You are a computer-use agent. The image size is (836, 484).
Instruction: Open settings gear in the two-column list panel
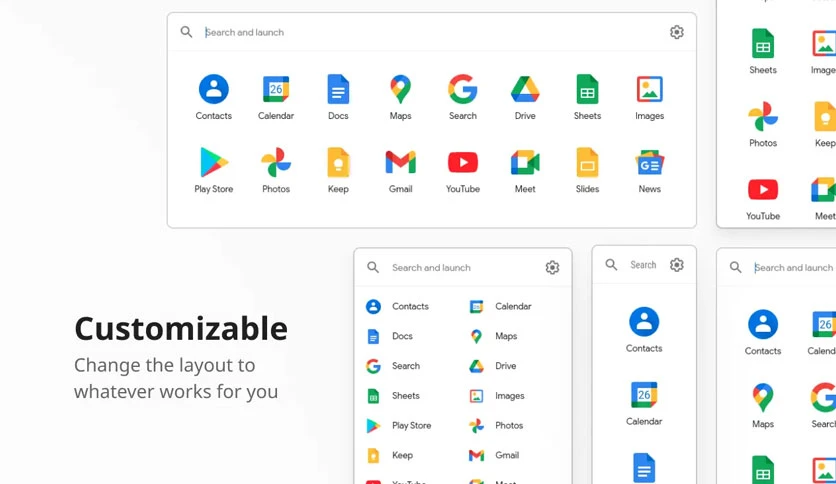tap(552, 267)
